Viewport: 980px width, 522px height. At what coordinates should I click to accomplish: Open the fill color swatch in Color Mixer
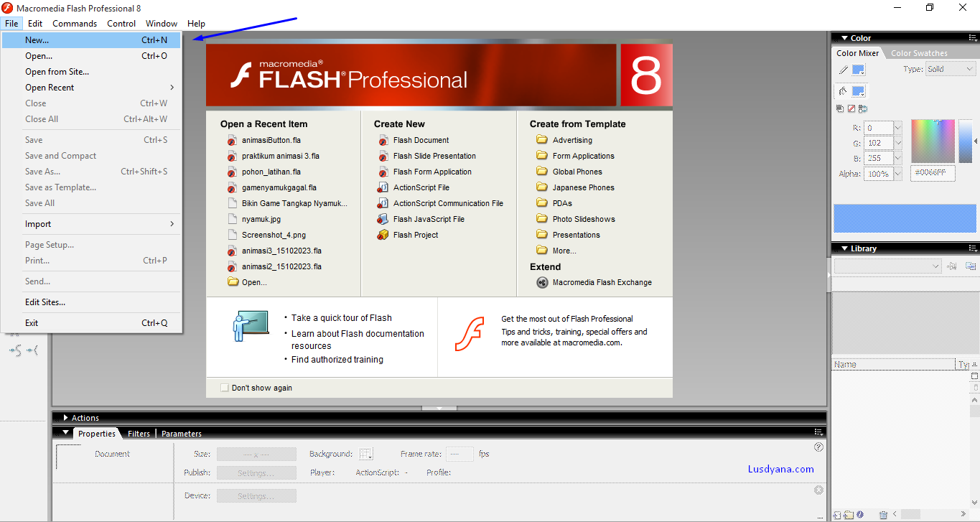[859, 91]
